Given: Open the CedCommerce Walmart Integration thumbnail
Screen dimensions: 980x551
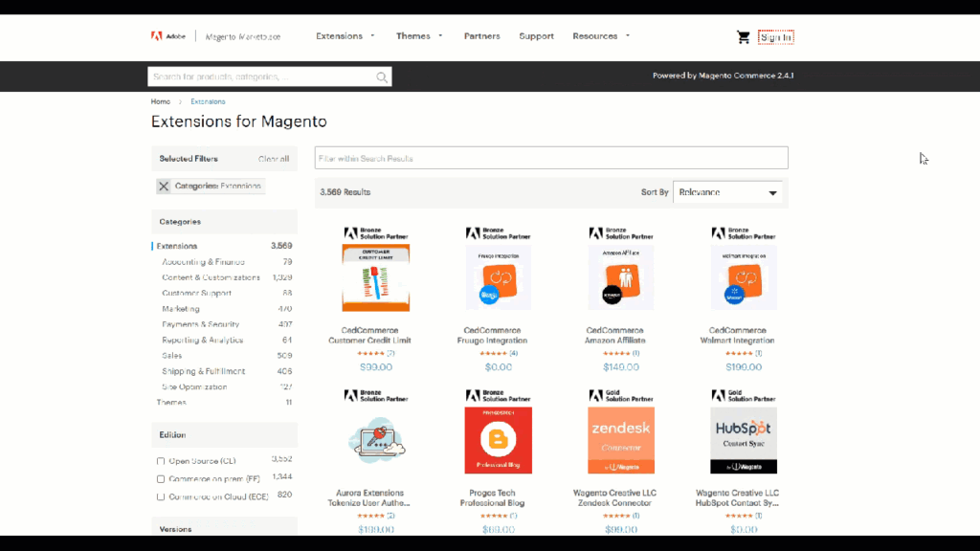Looking at the screenshot, I should [744, 277].
